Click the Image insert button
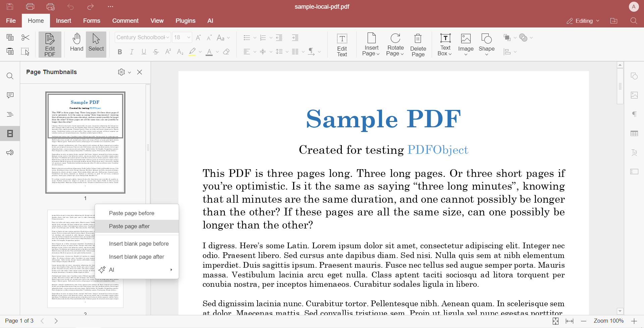Viewport: 644px width, 328px height. [x=466, y=45]
